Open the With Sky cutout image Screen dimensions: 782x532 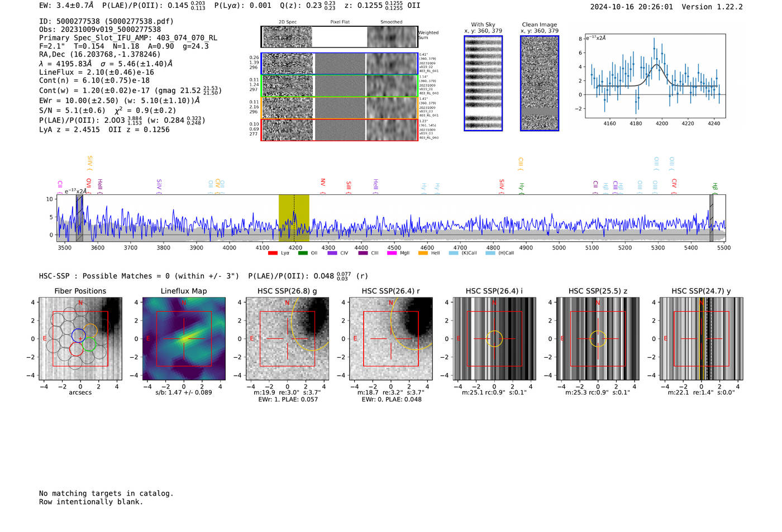tap(483, 83)
